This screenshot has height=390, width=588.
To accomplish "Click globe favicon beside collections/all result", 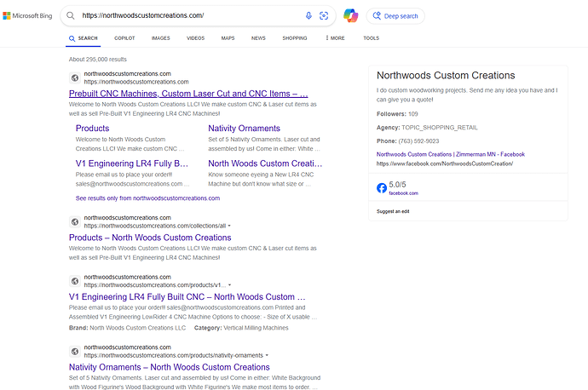I will 75,221.
